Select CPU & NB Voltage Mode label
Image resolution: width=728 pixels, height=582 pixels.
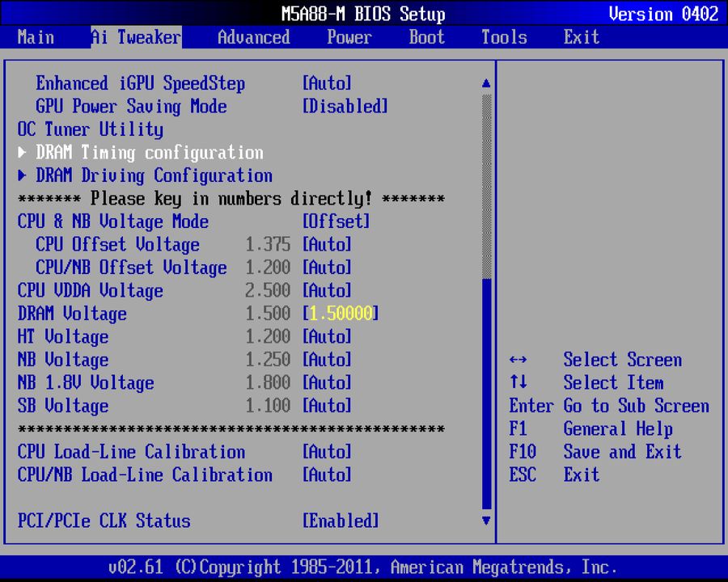(x=112, y=221)
